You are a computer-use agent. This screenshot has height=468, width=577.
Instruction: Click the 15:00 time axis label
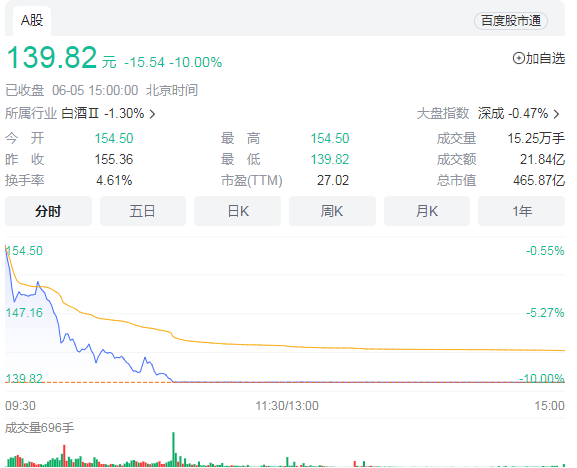tap(549, 406)
